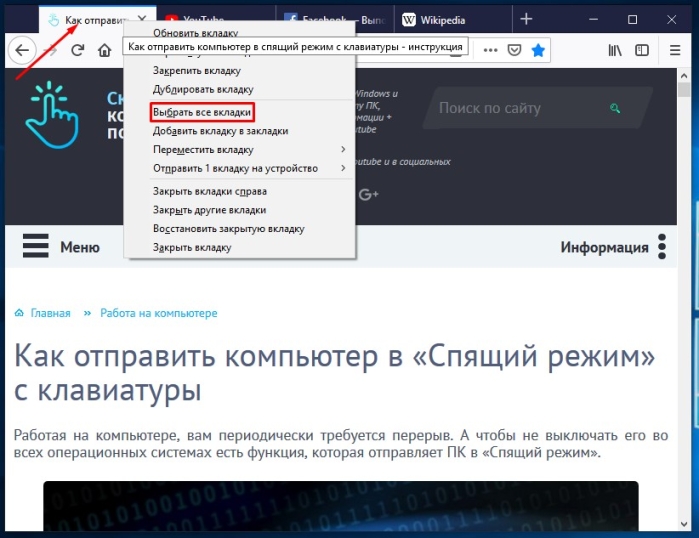Screen dimensions: 699x538
Task: Save the page to Pocket icon
Action: point(514,50)
